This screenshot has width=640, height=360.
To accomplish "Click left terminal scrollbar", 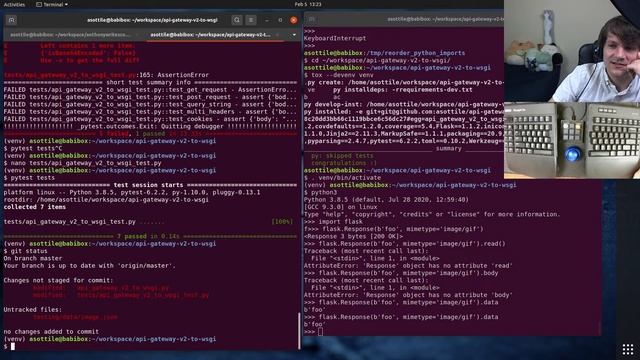I will click(x=299, y=331).
